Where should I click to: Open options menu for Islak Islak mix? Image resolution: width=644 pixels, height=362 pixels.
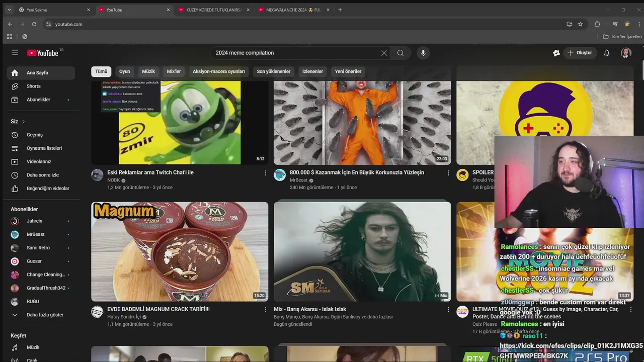click(448, 310)
